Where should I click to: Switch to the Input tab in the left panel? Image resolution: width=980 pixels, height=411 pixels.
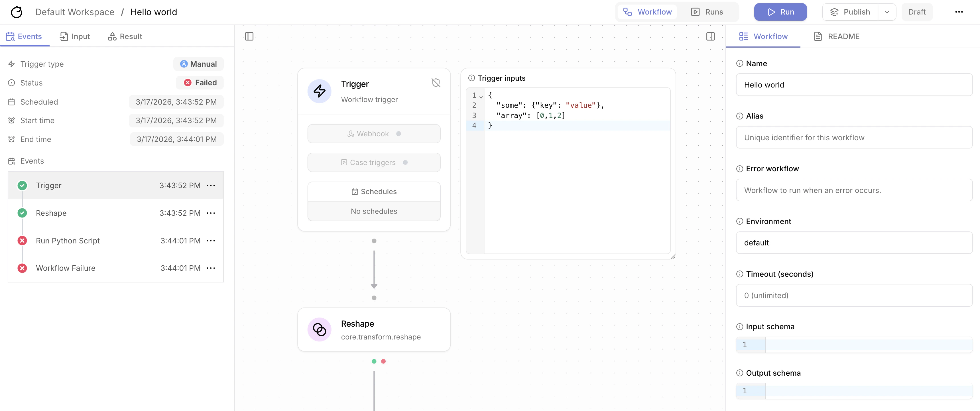[x=75, y=36]
